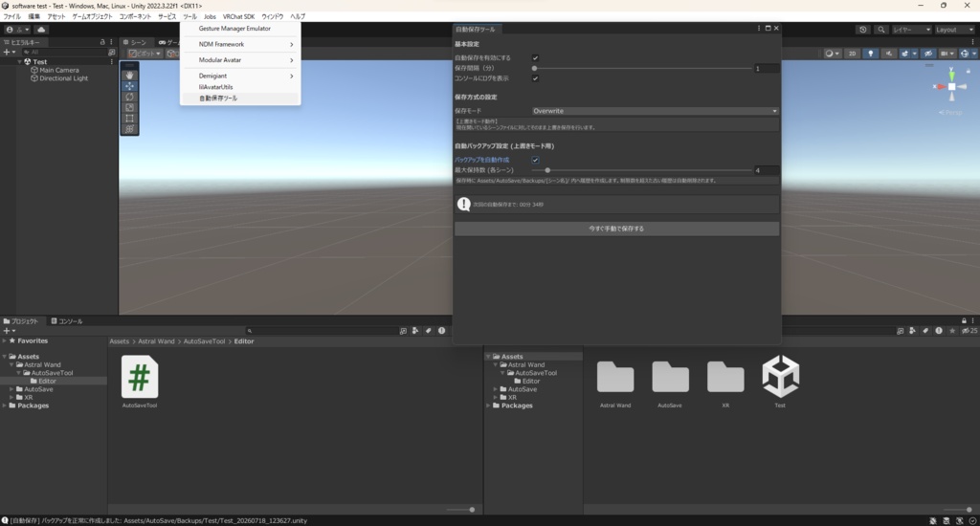The height and width of the screenshot is (526, 980).
Task: Select lilAvatarUtils menu entry
Action: pos(215,87)
